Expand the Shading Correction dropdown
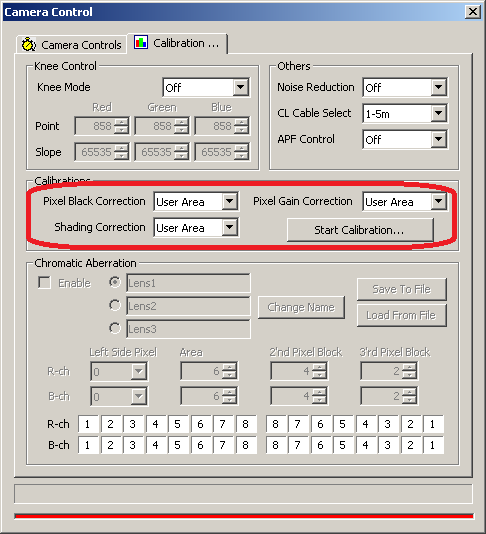The width and height of the screenshot is (486, 534). coord(196,227)
